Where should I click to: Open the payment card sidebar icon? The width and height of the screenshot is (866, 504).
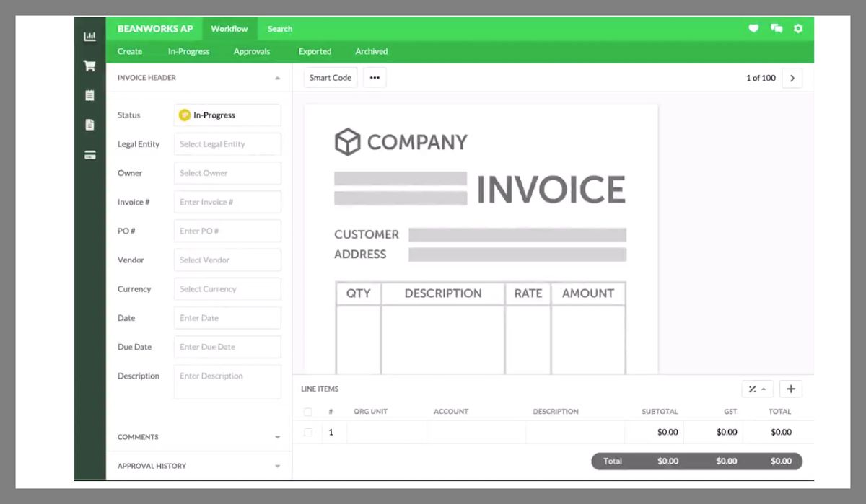point(89,154)
